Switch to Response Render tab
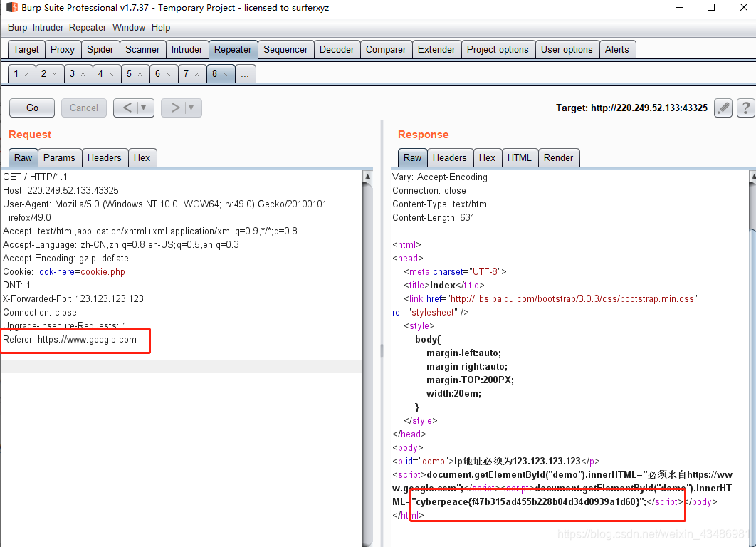Image resolution: width=756 pixels, height=547 pixels. pyautogui.click(x=558, y=157)
